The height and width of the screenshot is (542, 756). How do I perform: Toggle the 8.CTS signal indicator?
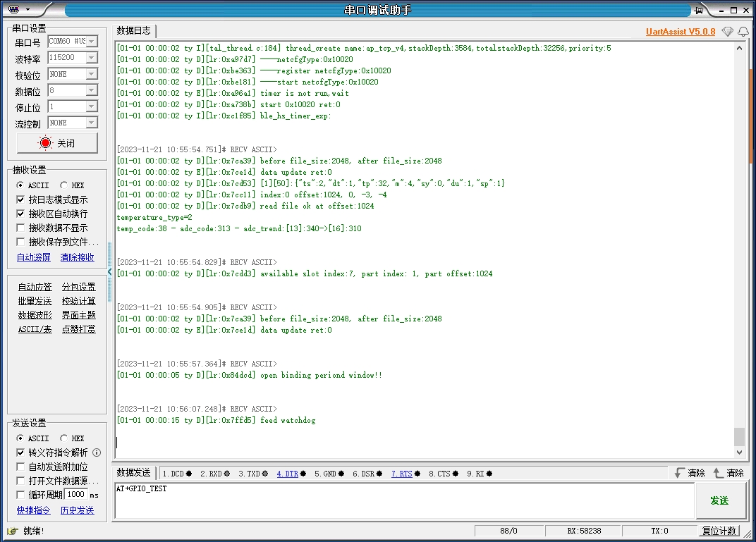pos(455,474)
